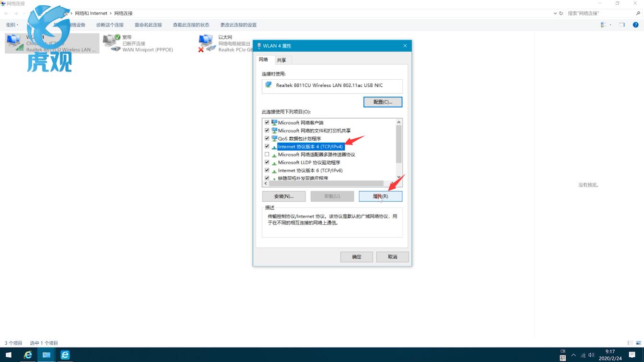Switch to the 共享 tab
This screenshot has width=644, height=362.
[281, 60]
